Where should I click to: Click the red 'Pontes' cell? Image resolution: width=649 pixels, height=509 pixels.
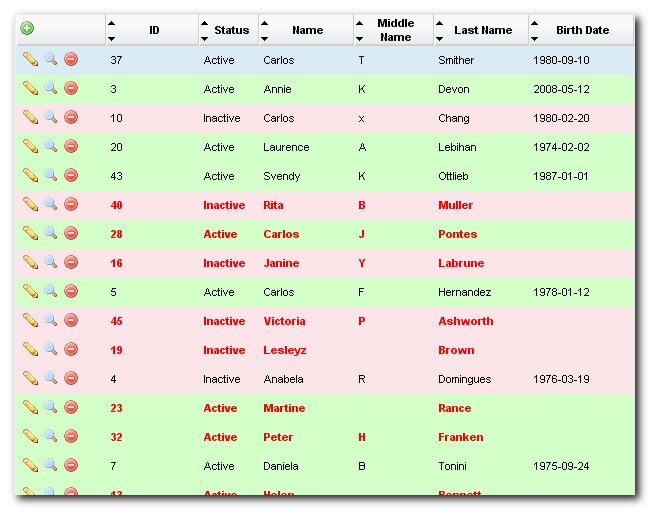tap(457, 234)
